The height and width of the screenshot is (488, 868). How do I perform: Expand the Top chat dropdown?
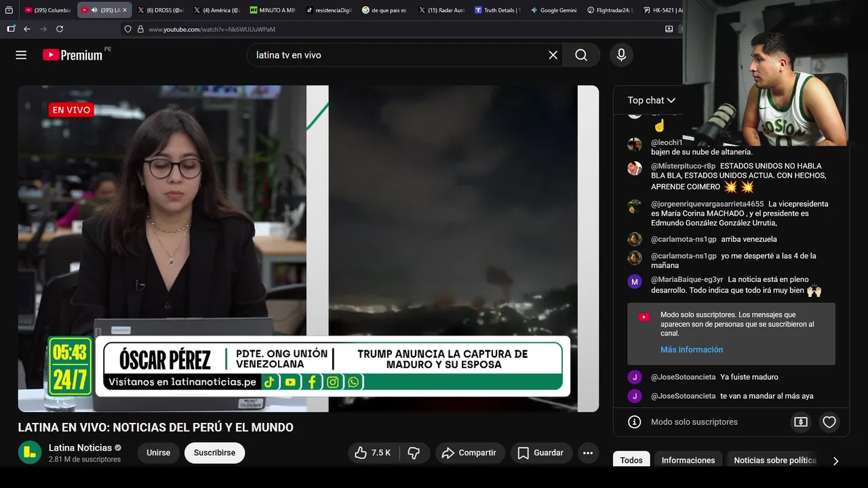pyautogui.click(x=651, y=100)
